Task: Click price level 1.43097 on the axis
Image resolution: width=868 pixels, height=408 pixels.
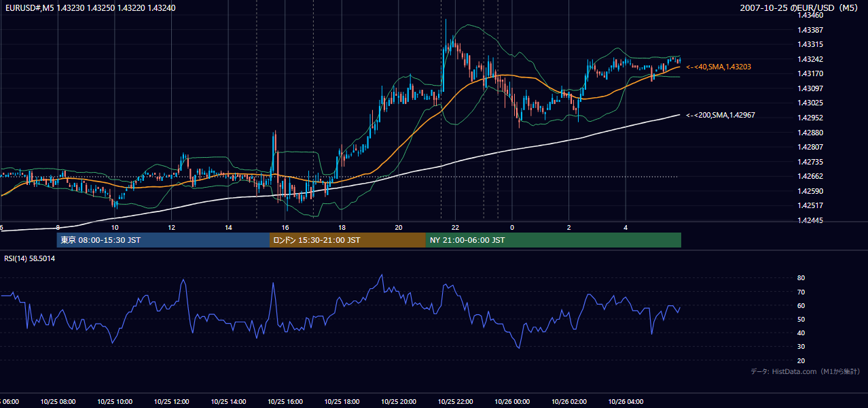Action: tap(810, 88)
